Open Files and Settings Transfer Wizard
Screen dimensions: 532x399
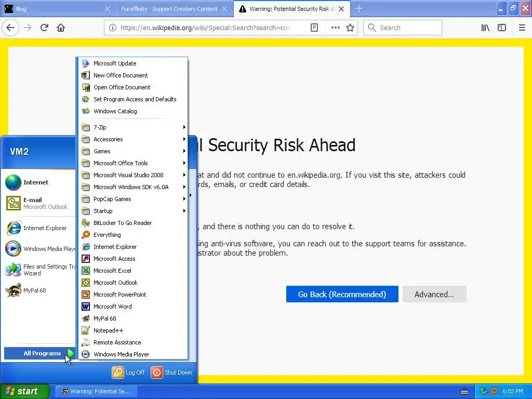coord(39,270)
